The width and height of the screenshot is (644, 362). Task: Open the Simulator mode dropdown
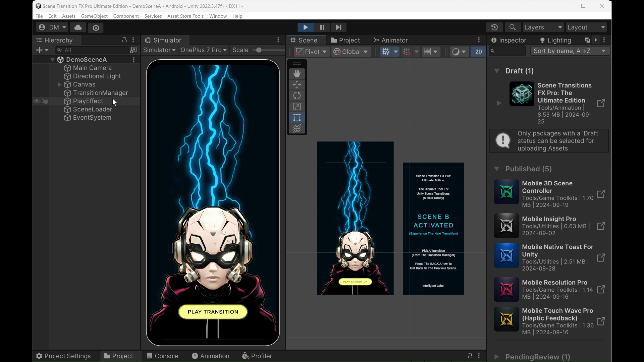click(x=159, y=50)
